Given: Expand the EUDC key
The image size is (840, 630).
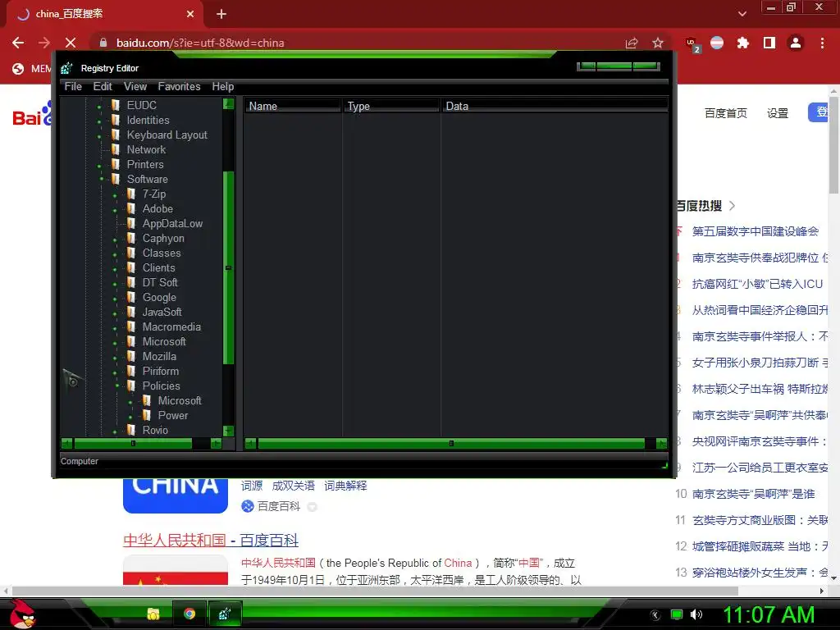Looking at the screenshot, I should [99, 107].
